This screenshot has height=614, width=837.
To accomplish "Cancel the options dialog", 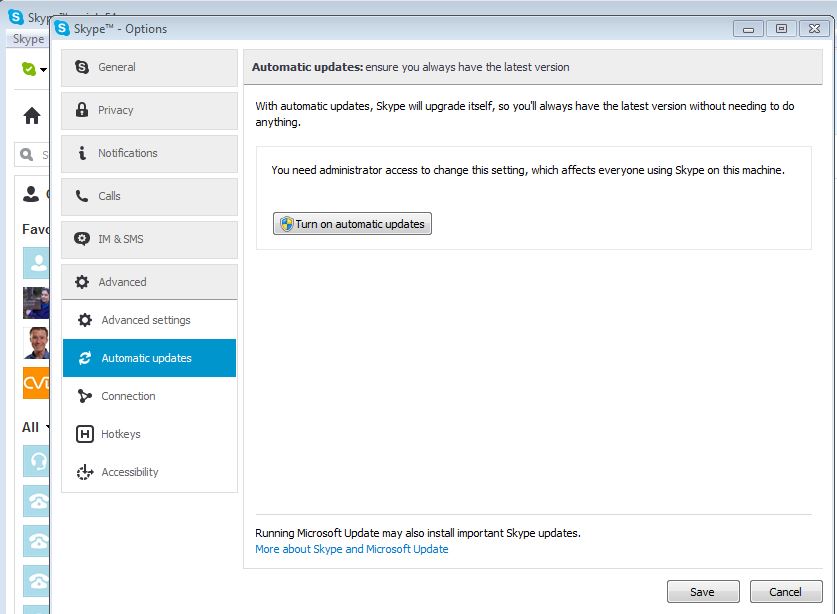I will pos(786,592).
